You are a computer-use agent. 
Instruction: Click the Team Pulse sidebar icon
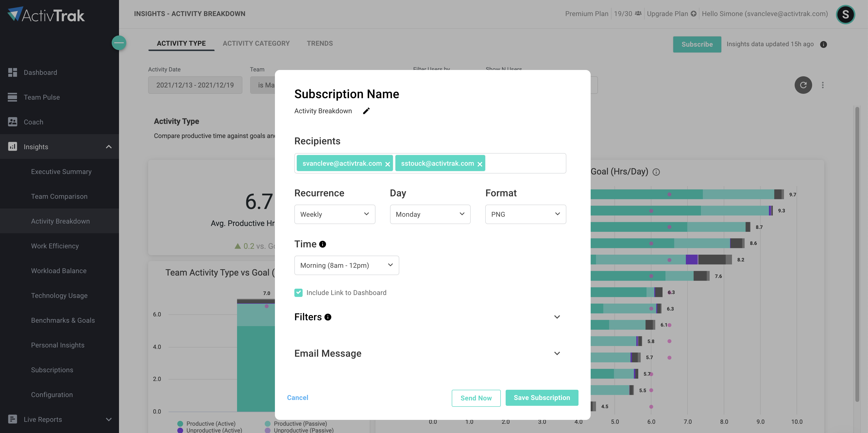click(12, 97)
